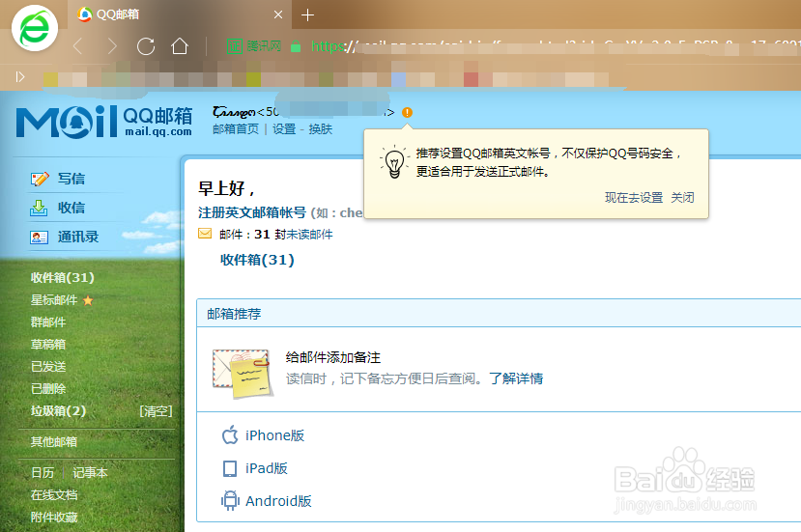Open 附件收藏 attachment favorites
This screenshot has width=801, height=532.
coord(54,518)
